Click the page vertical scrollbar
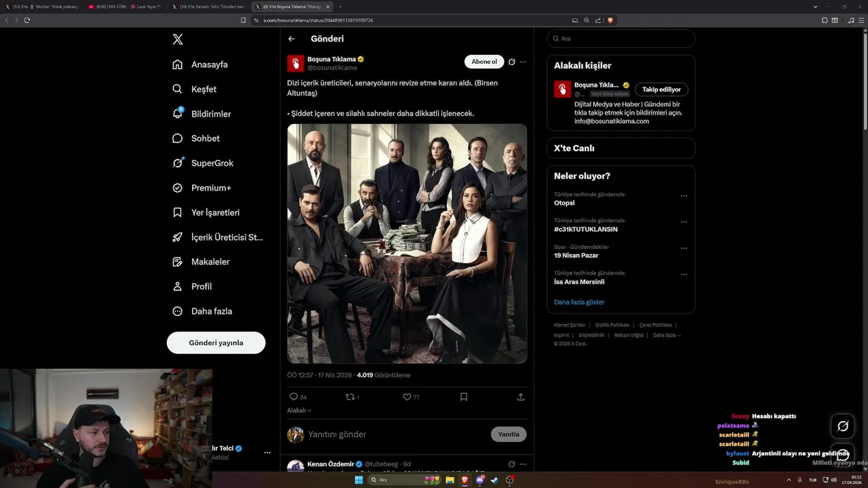The image size is (868, 488). pyautogui.click(x=865, y=81)
